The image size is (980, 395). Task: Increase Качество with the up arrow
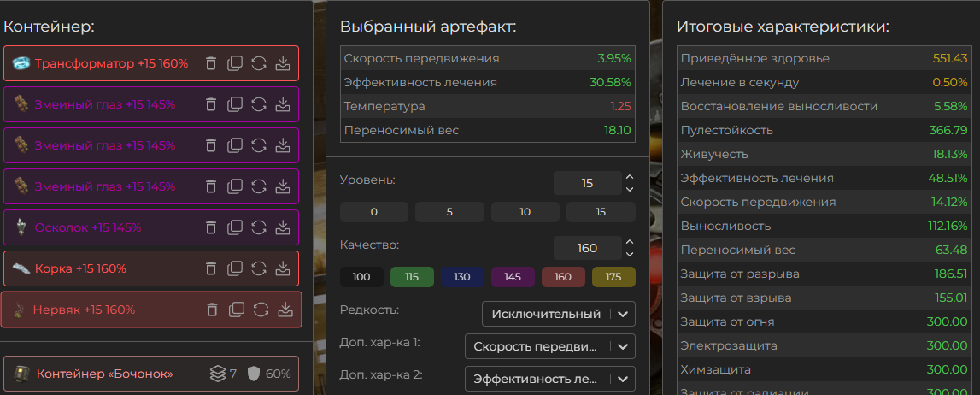[630, 243]
